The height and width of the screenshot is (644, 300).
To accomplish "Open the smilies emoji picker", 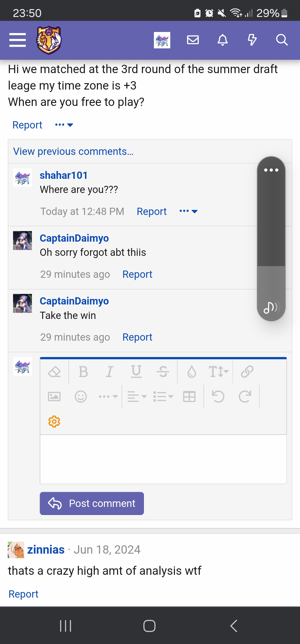I will tap(81, 397).
